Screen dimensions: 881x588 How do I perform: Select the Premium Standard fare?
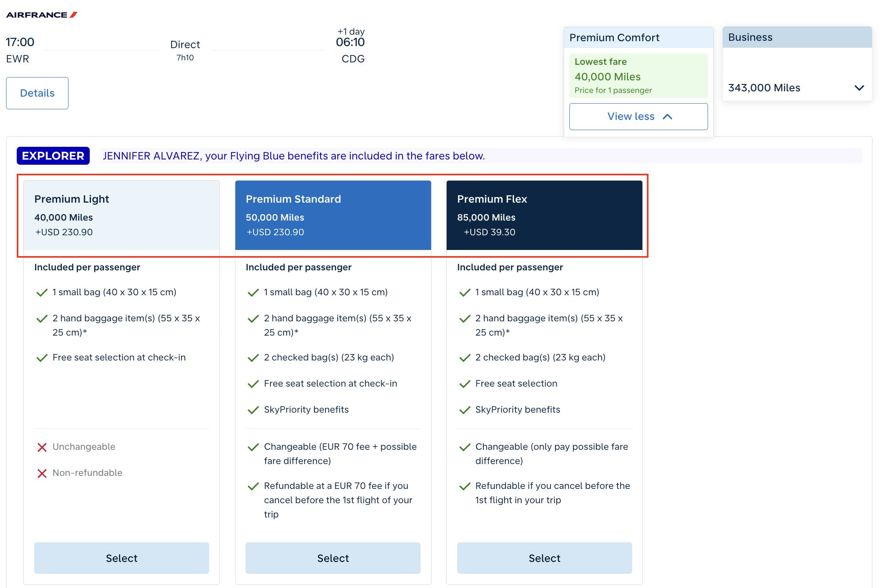[333, 558]
